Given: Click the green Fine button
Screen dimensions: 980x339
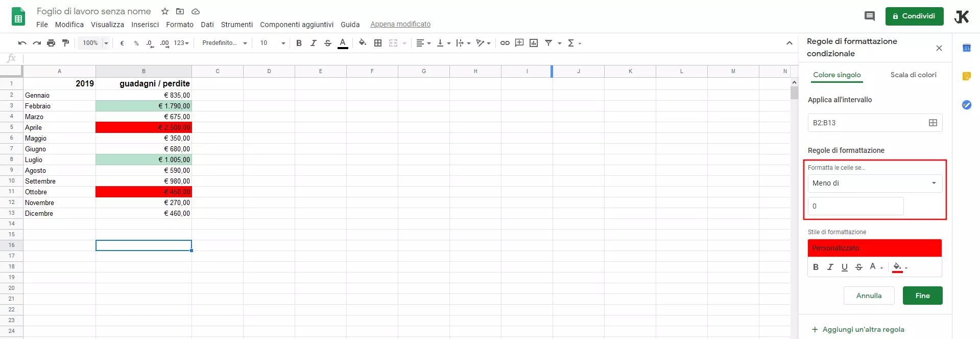Looking at the screenshot, I should point(923,296).
